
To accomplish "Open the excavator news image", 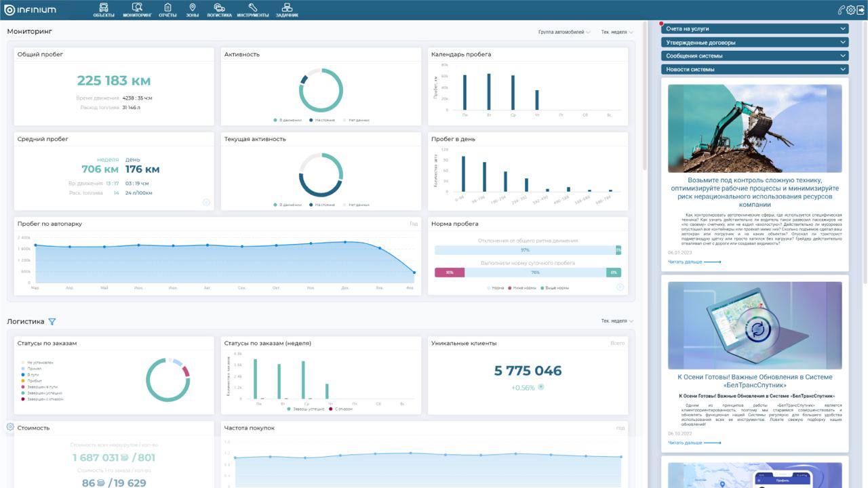I will (x=755, y=128).
